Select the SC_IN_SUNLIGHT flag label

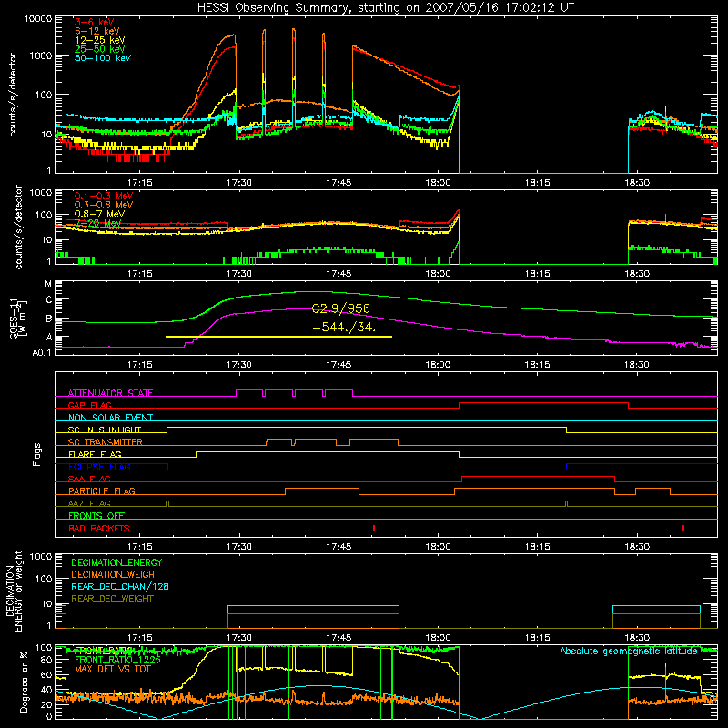pyautogui.click(x=105, y=430)
